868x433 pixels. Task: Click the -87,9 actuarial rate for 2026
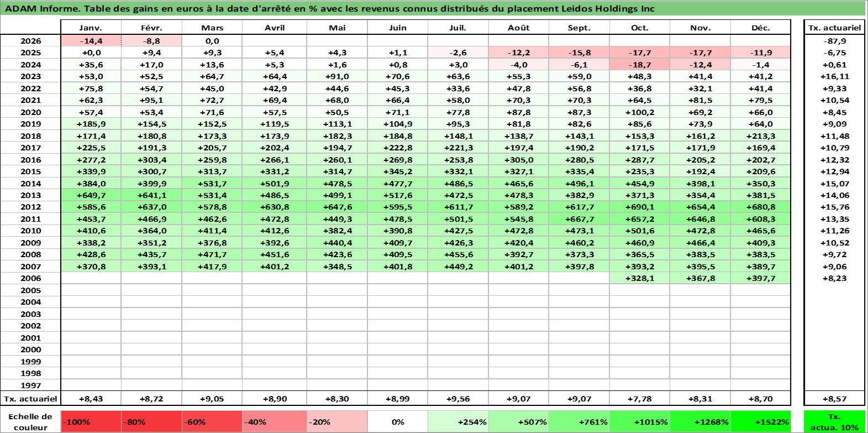[834, 41]
